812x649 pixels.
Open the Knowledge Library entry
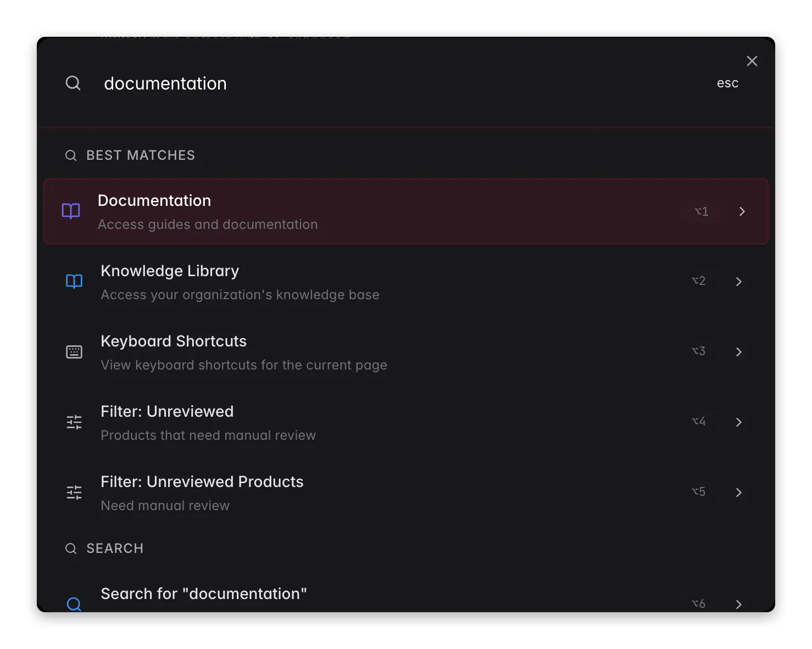point(406,282)
